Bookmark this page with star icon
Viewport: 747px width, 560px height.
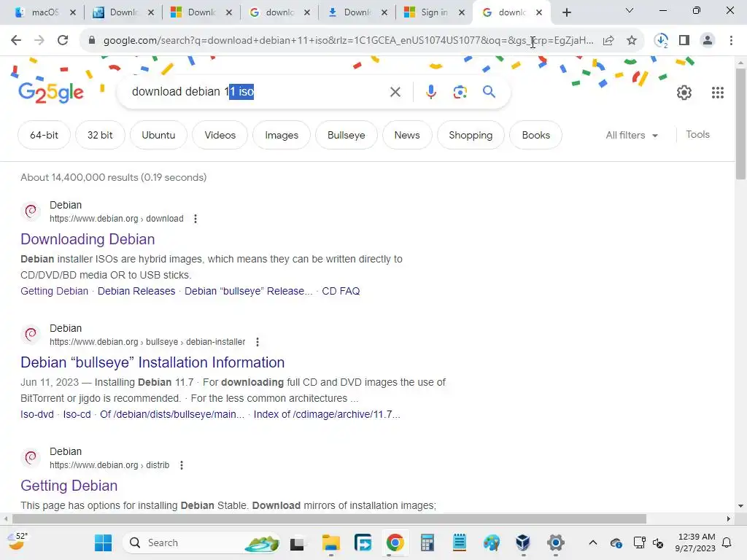click(632, 41)
